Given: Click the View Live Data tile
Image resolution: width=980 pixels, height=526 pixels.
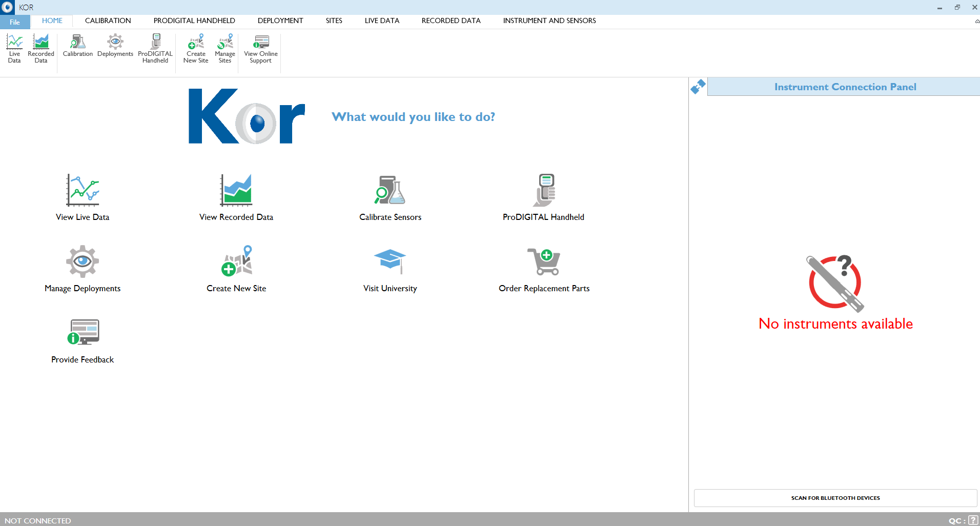Looking at the screenshot, I should 83,197.
